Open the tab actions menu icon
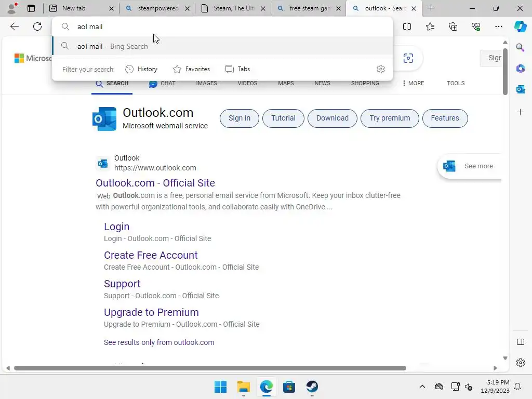 31,8
